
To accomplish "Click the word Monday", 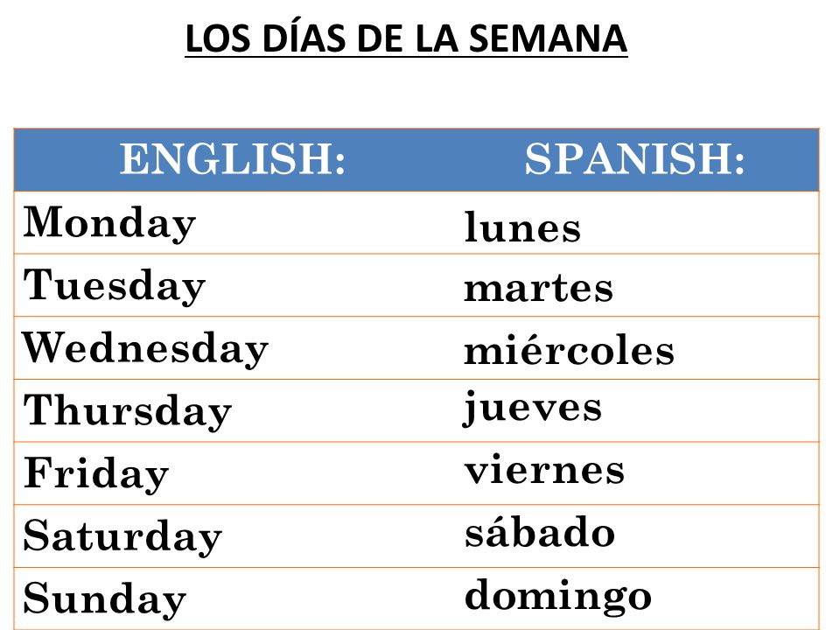I will point(109,224).
